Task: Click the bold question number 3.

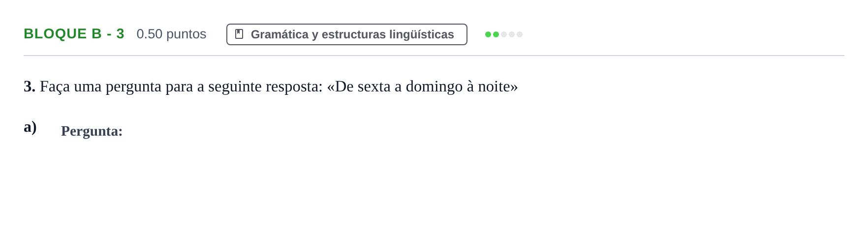Action: click(30, 87)
